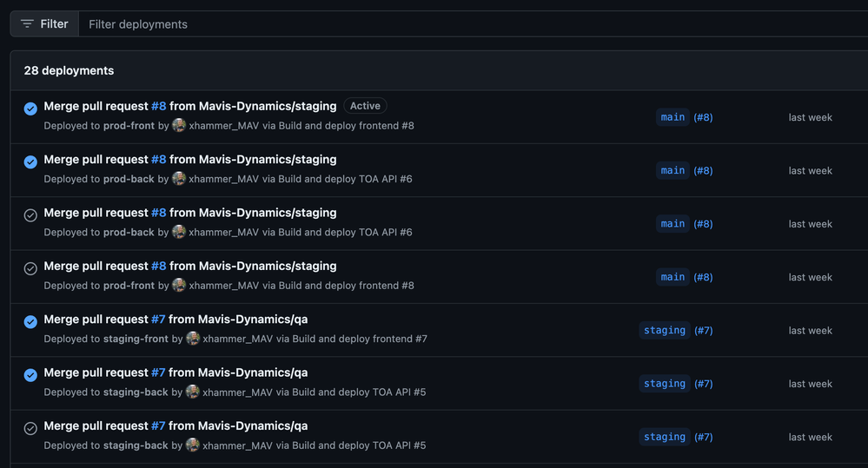Click the outlined check icon for prod-back deployment
The width and height of the screenshot is (868, 468).
30,215
